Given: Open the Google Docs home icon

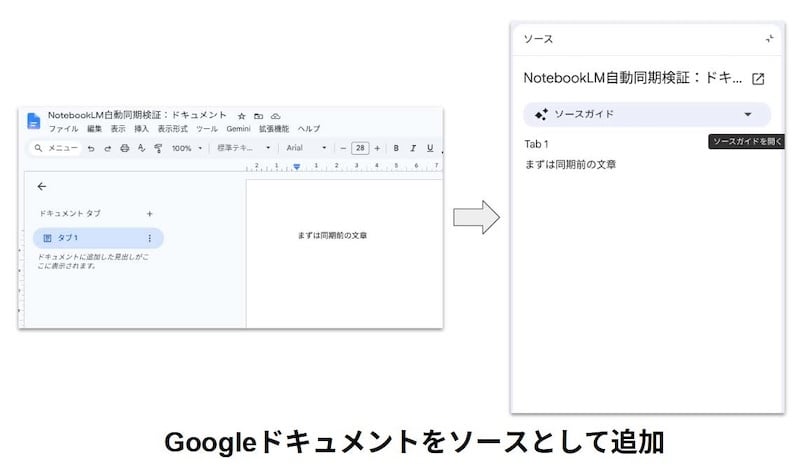Looking at the screenshot, I should tap(33, 121).
